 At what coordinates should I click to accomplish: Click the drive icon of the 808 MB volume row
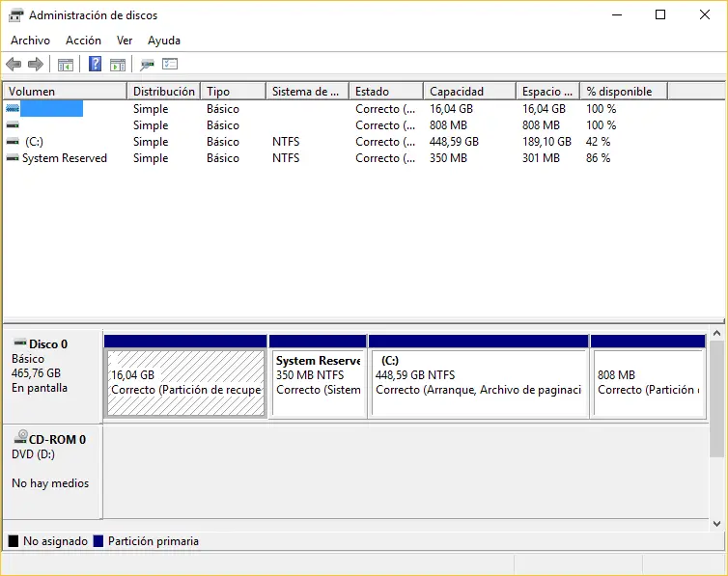click(13, 124)
